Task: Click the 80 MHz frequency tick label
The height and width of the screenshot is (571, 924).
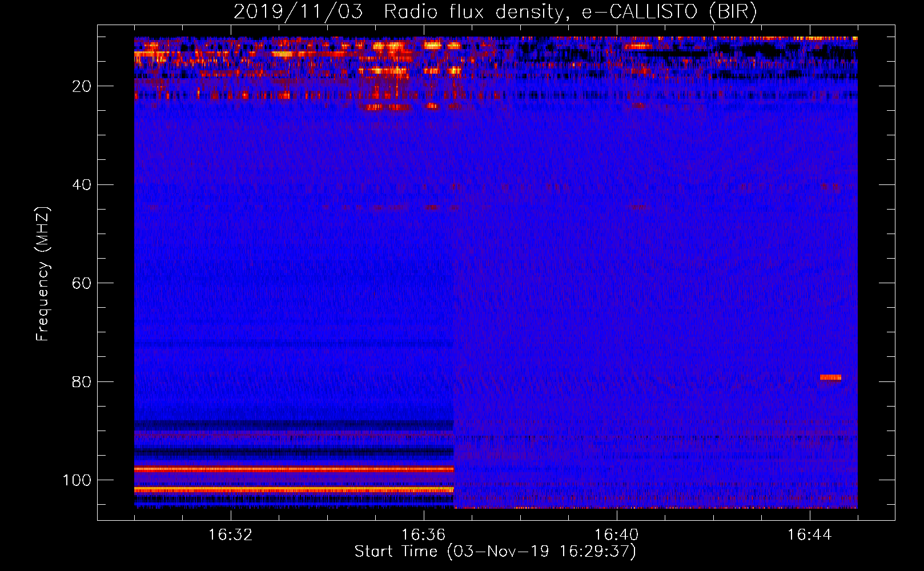Action: coord(82,381)
